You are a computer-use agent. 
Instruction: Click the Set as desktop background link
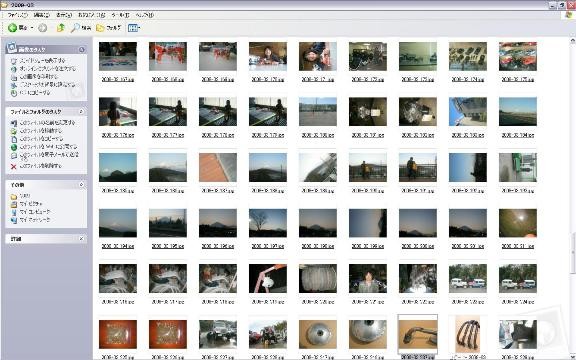tap(47, 85)
